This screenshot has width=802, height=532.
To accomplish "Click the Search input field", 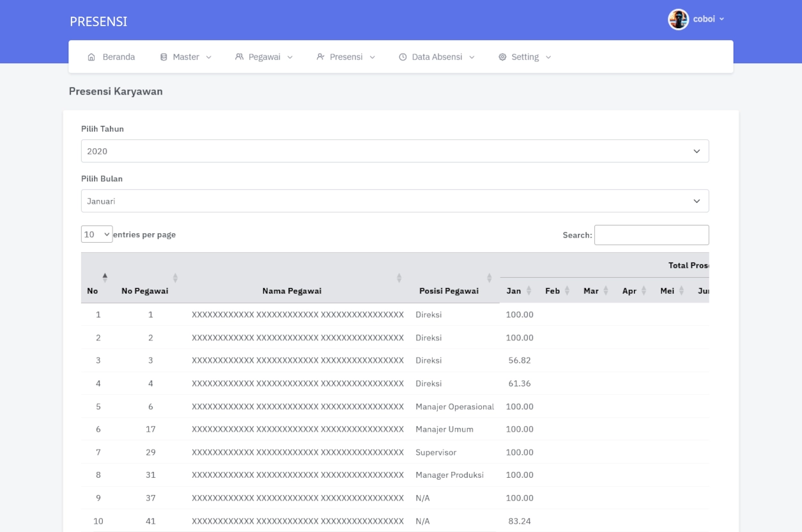I will tap(651, 235).
